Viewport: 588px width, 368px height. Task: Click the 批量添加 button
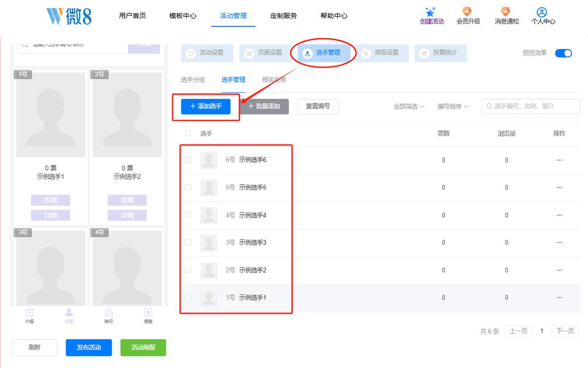264,106
